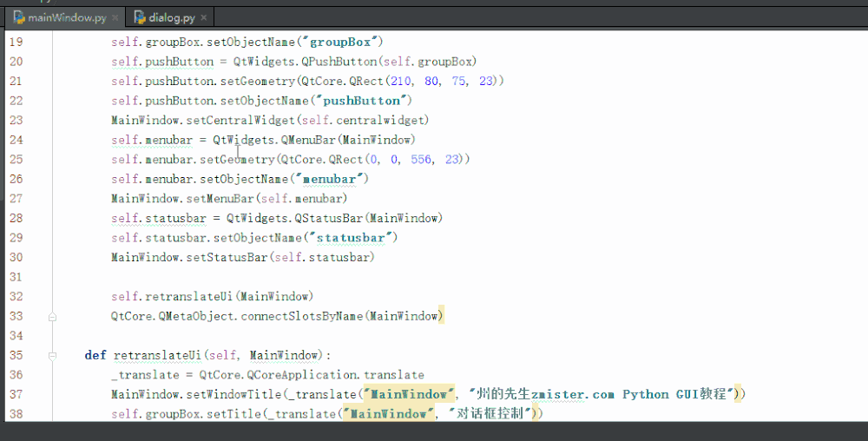This screenshot has height=441, width=868.
Task: Click setStatusBar on line 30
Action: [x=227, y=257]
